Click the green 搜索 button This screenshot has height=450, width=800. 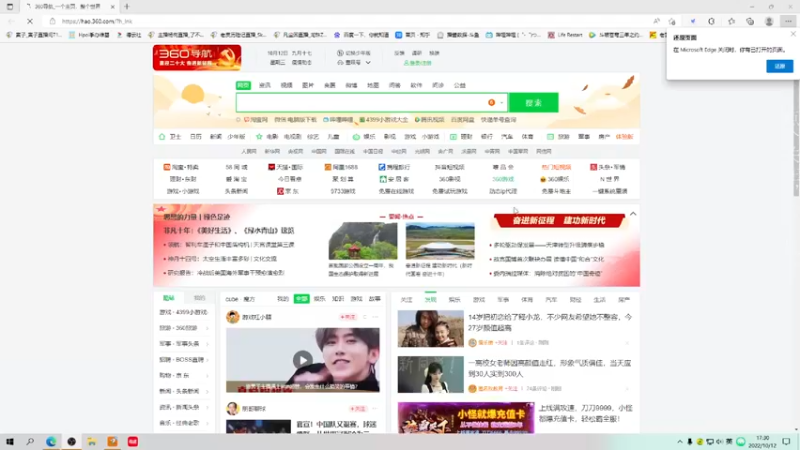click(x=534, y=103)
